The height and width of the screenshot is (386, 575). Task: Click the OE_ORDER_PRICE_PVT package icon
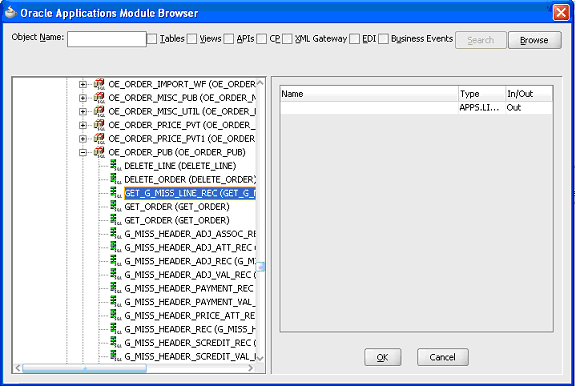[99, 125]
